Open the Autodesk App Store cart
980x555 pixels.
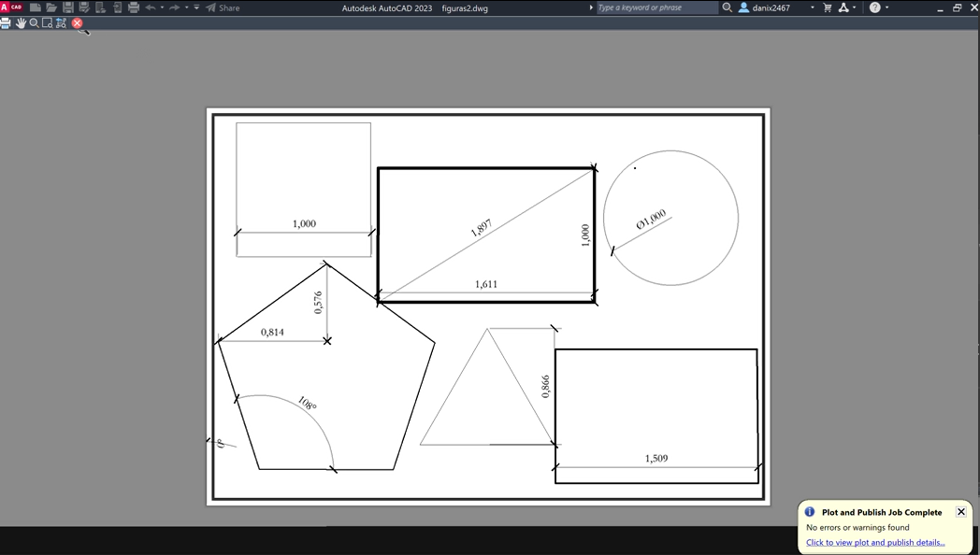[828, 7]
